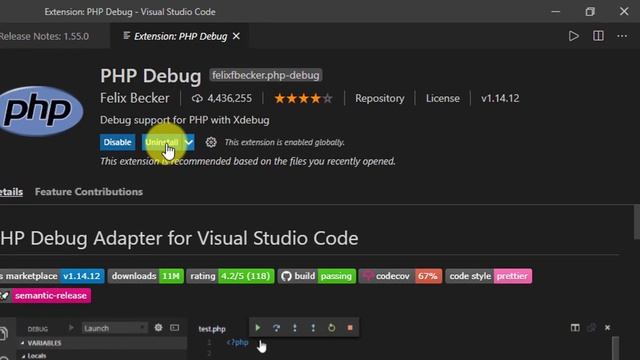Click the marketplace v1.14.12 badge
Image resolution: width=640 pixels, height=360 pixels.
tap(52, 276)
